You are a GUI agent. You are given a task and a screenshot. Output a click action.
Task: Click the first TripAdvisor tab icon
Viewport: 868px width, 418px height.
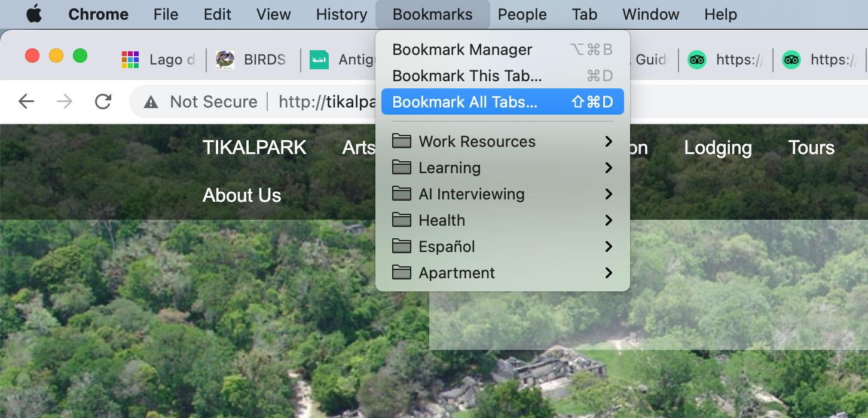[x=696, y=60]
